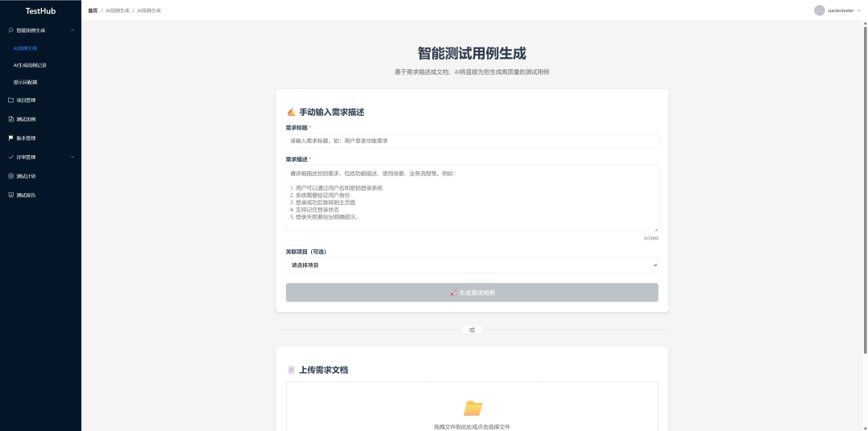Open AI用例生成 in the sidebar
Image resolution: width=868 pixels, height=431 pixels.
[26, 48]
